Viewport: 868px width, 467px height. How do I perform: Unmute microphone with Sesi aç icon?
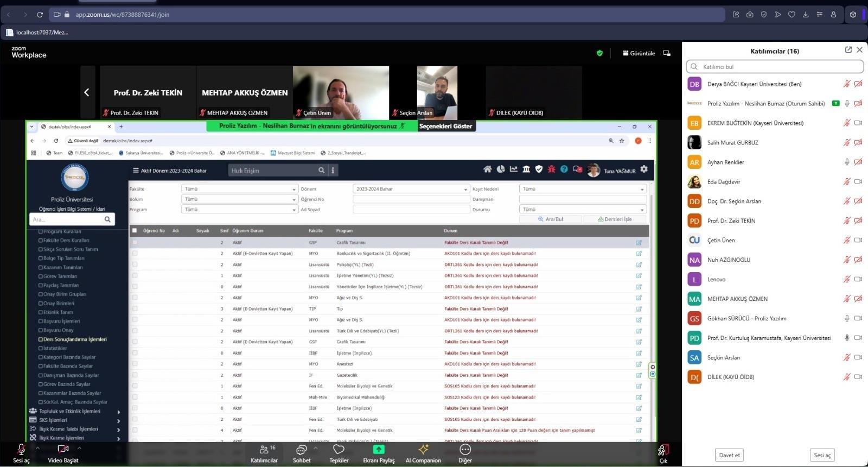click(x=21, y=450)
